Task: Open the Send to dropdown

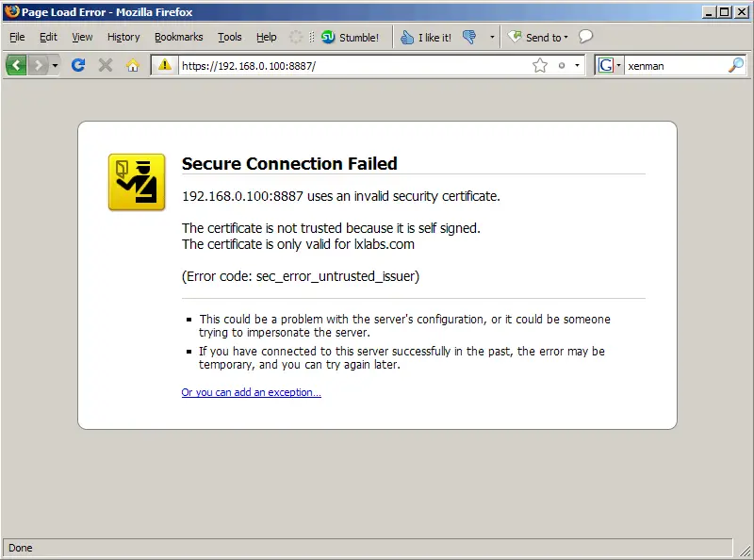Action: point(538,37)
